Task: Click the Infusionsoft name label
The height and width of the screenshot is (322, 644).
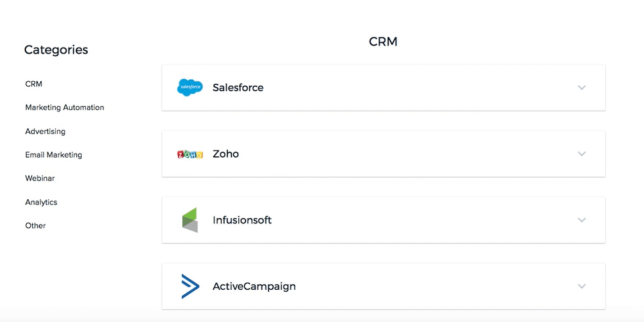Action: (242, 220)
